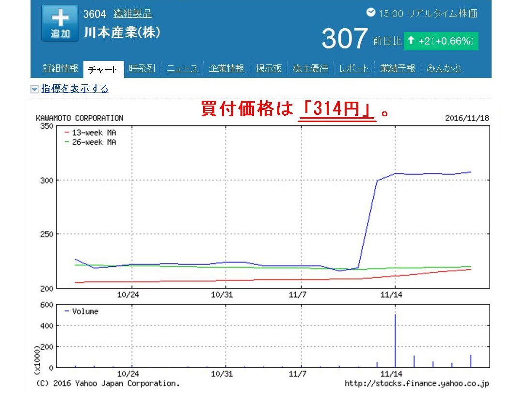Open the 繊維製品 sector link
Image resolution: width=526 pixels, height=420 pixels.
click(132, 14)
